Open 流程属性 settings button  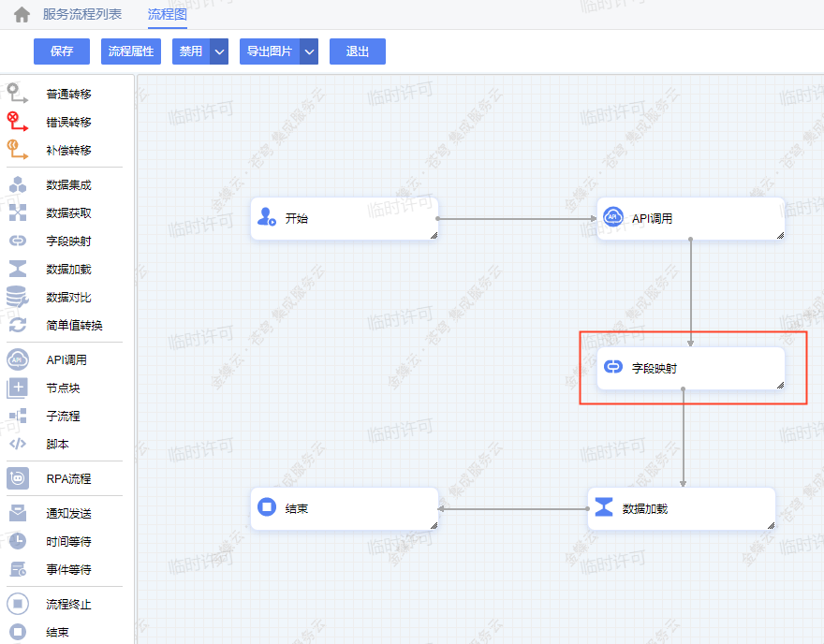point(131,51)
